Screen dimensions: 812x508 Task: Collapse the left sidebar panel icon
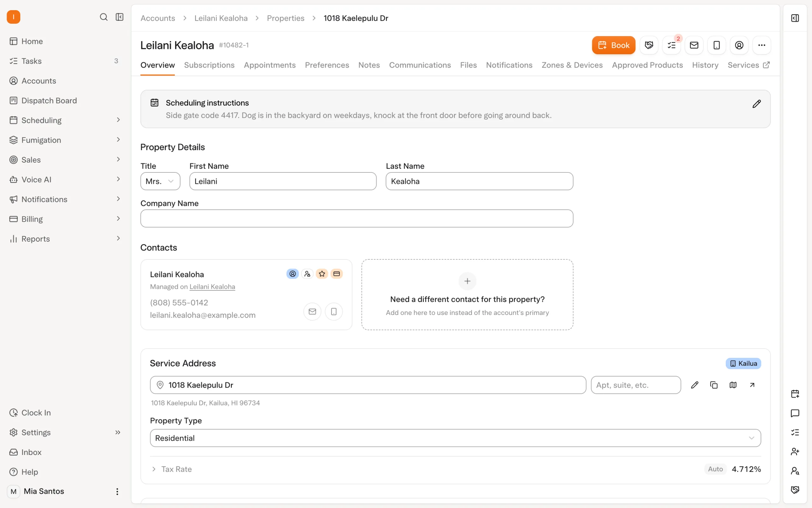(x=120, y=17)
